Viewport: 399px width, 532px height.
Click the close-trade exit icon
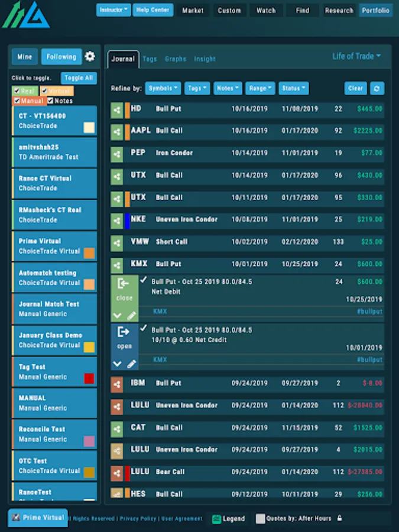(x=124, y=283)
